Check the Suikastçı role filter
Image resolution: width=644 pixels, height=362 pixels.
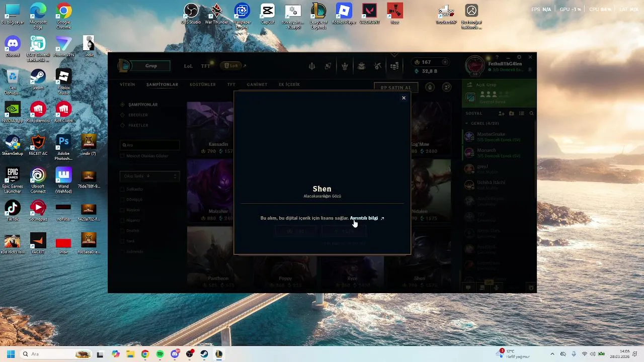click(x=122, y=189)
